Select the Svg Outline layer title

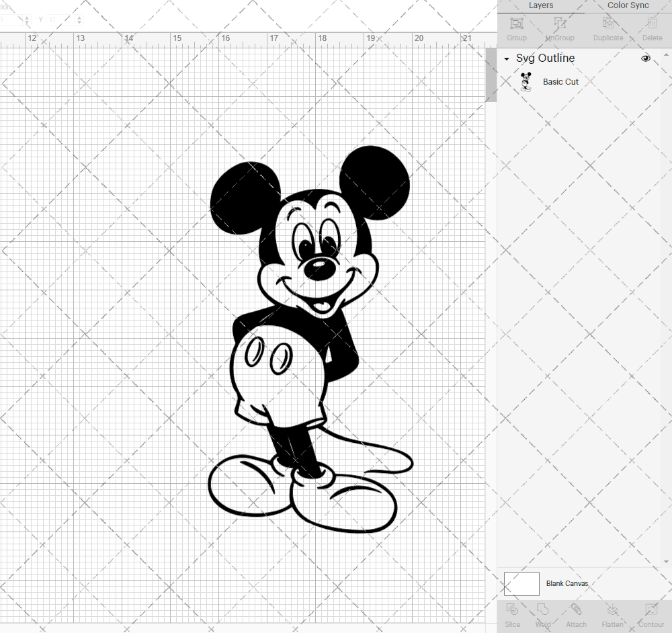[x=545, y=58]
